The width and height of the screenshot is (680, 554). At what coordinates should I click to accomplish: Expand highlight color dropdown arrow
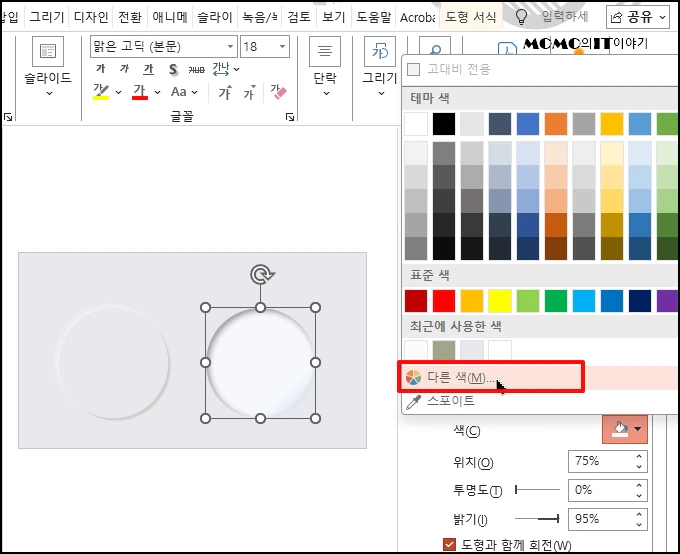pos(118,92)
